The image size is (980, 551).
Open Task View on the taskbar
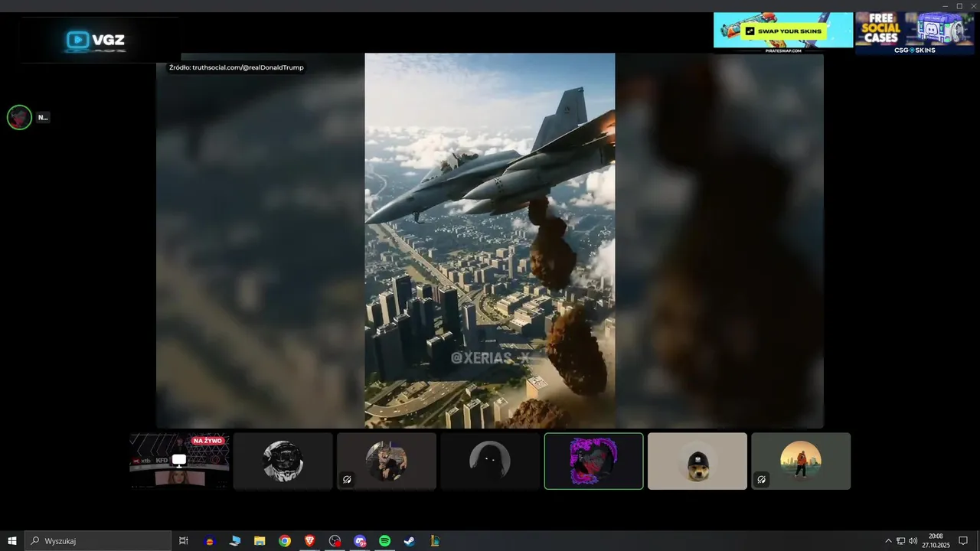pos(184,541)
